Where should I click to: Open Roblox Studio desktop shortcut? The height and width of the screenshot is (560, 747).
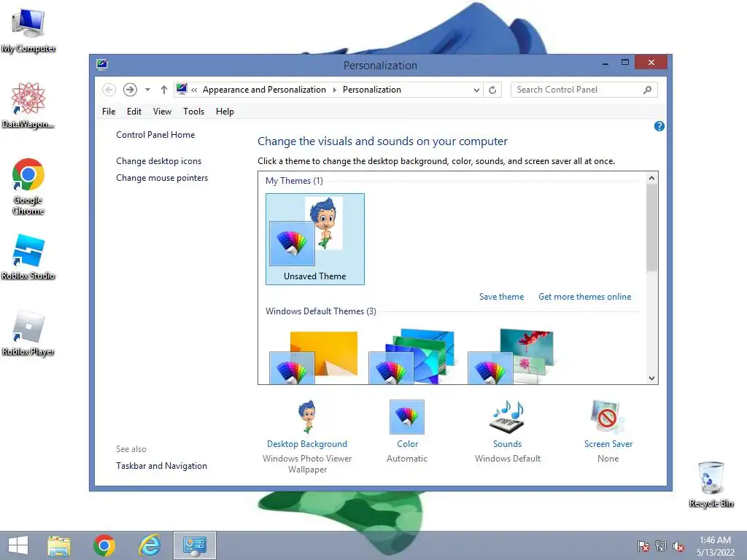click(28, 257)
